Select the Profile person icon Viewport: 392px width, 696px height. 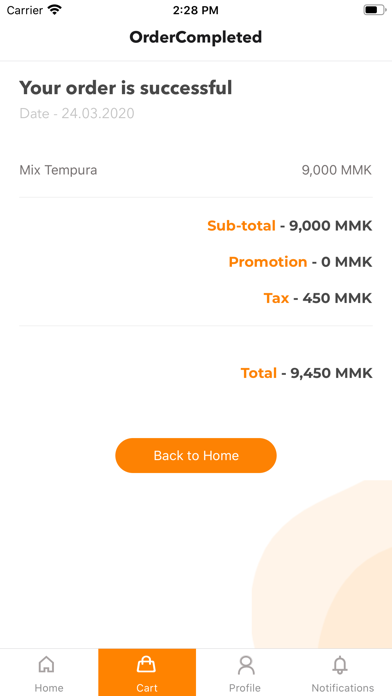point(245,665)
